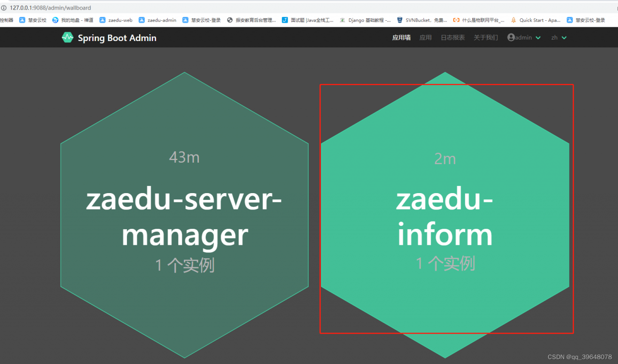Click the 2m uptime text
Screen dimensions: 618x364
(x=445, y=158)
